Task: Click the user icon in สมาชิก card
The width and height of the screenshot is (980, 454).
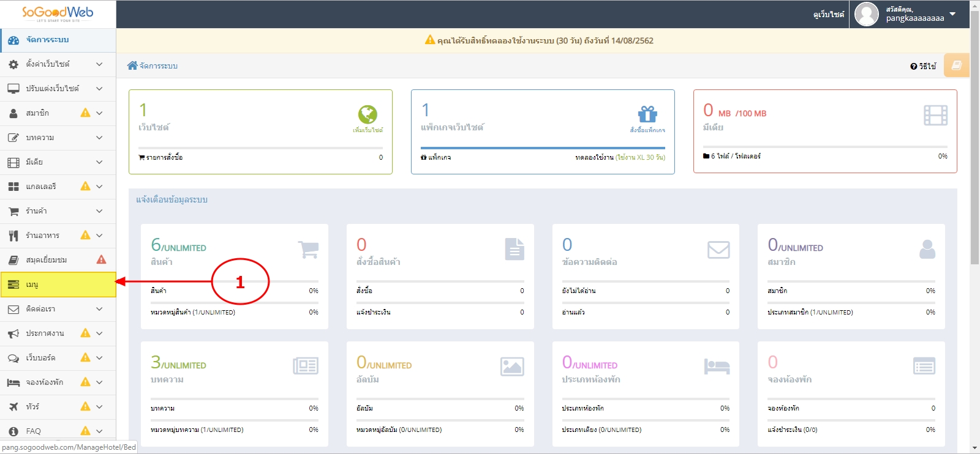Action: [927, 249]
